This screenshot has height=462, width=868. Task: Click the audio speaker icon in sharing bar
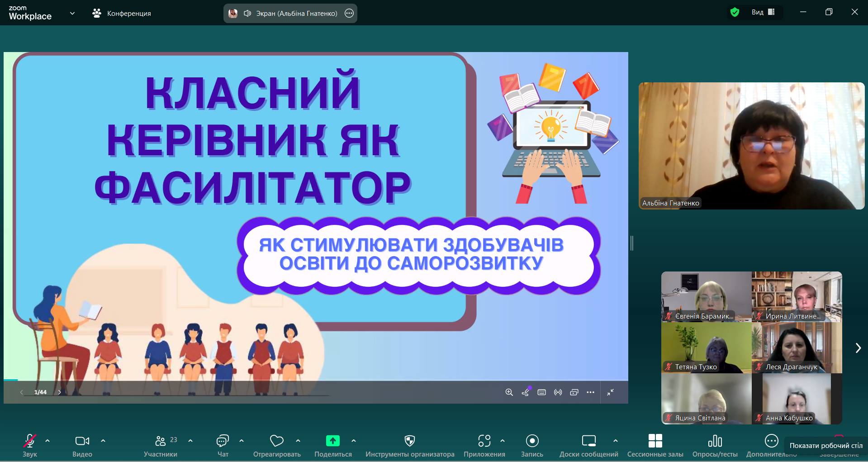pyautogui.click(x=247, y=13)
